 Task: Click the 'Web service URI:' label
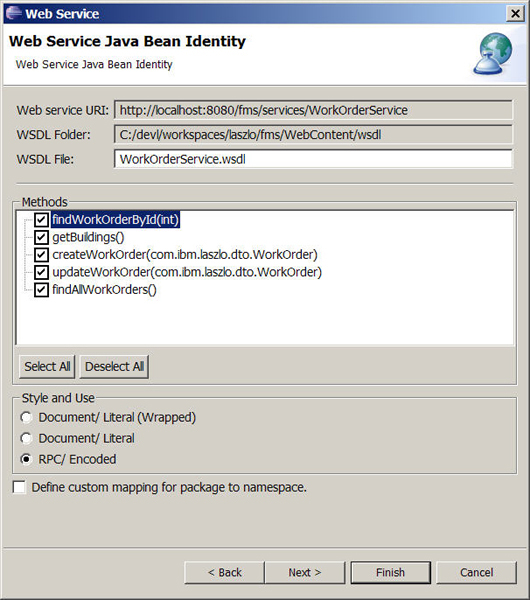(63, 110)
